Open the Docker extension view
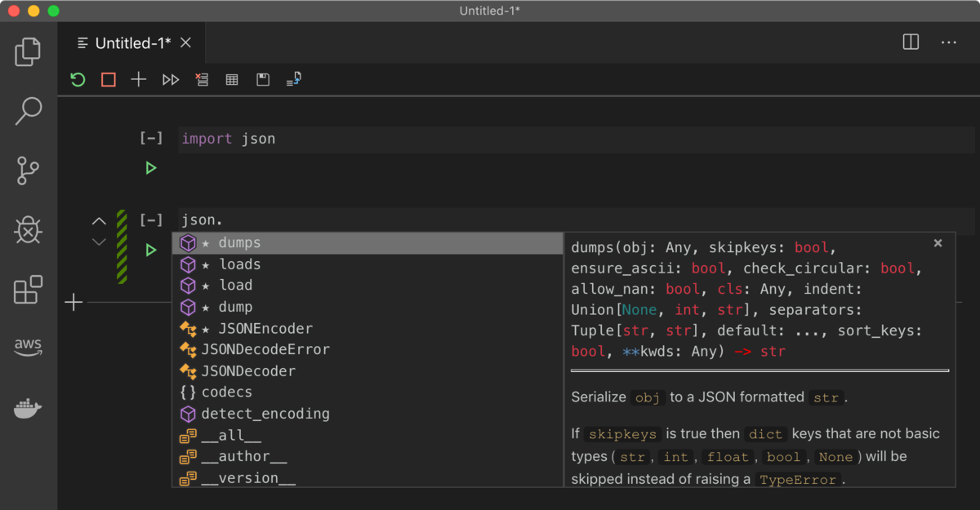Screen dimensions: 980x510 28,408
